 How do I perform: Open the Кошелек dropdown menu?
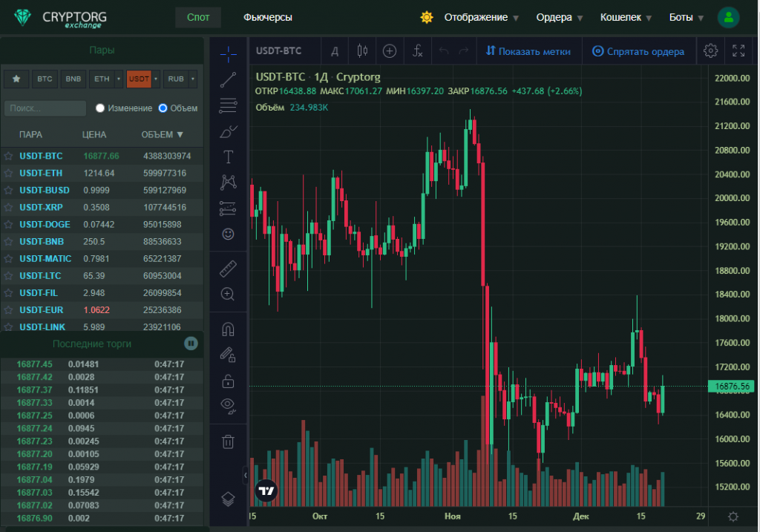tap(626, 17)
